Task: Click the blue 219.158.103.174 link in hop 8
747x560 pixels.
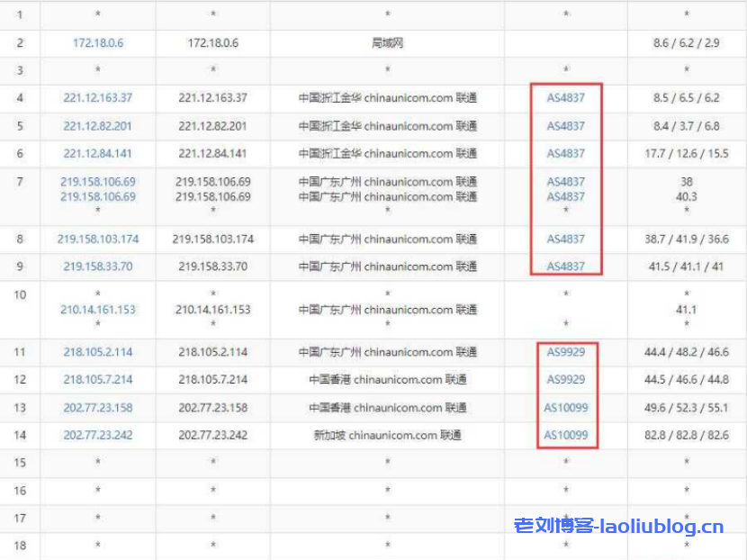Action: coord(98,239)
